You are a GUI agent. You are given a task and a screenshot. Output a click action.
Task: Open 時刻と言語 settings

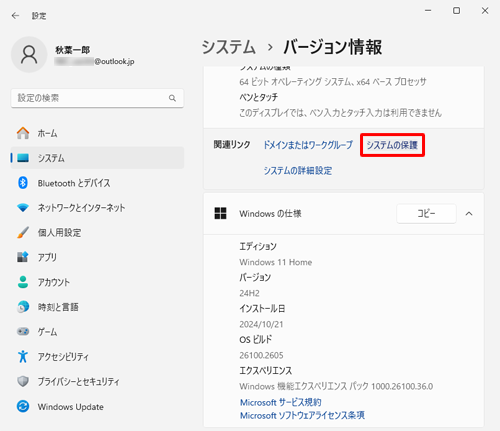(x=97, y=307)
